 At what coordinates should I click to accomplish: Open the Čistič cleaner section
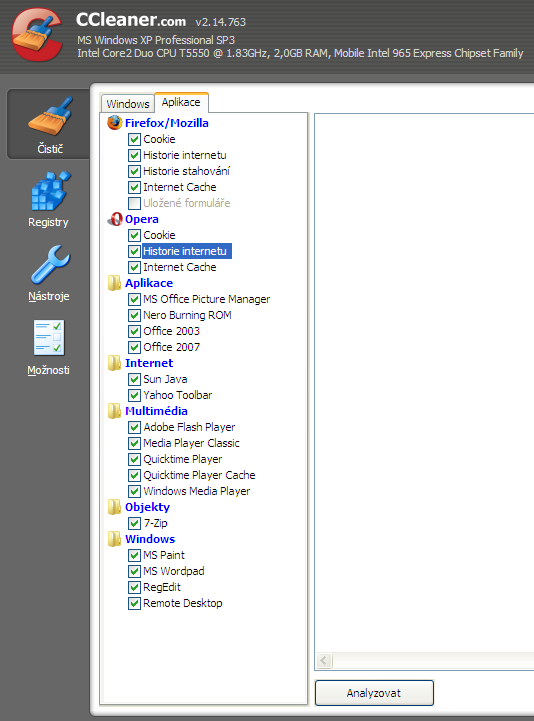click(x=50, y=124)
